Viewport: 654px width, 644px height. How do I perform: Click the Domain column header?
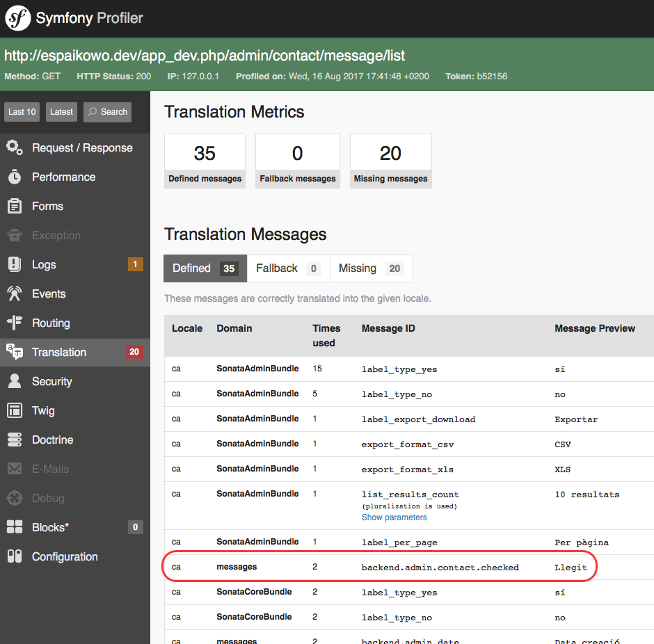click(x=234, y=328)
